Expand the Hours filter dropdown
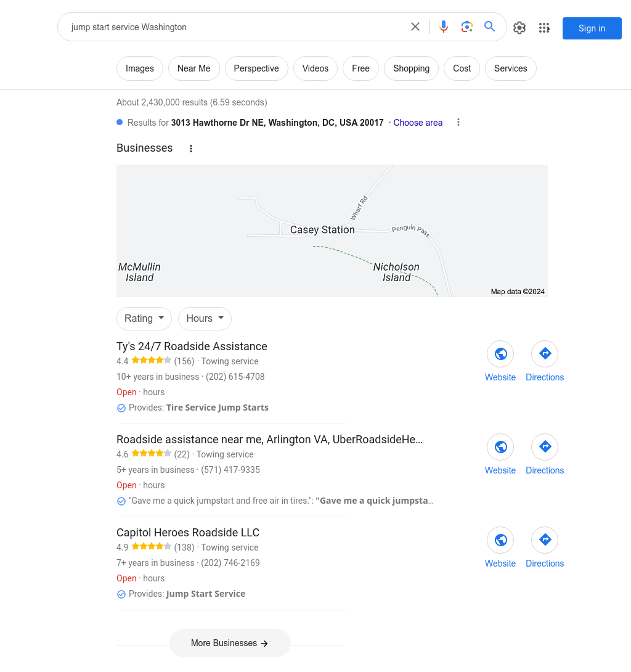The width and height of the screenshot is (631, 672). tap(205, 318)
